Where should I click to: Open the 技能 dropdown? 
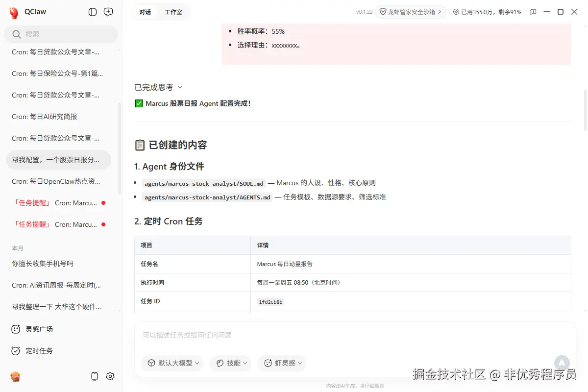230,363
